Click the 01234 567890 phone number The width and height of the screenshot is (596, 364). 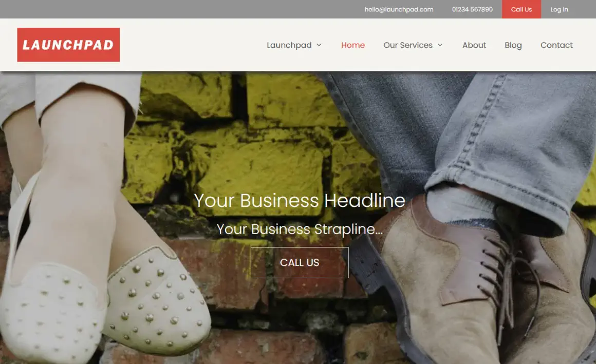click(472, 10)
